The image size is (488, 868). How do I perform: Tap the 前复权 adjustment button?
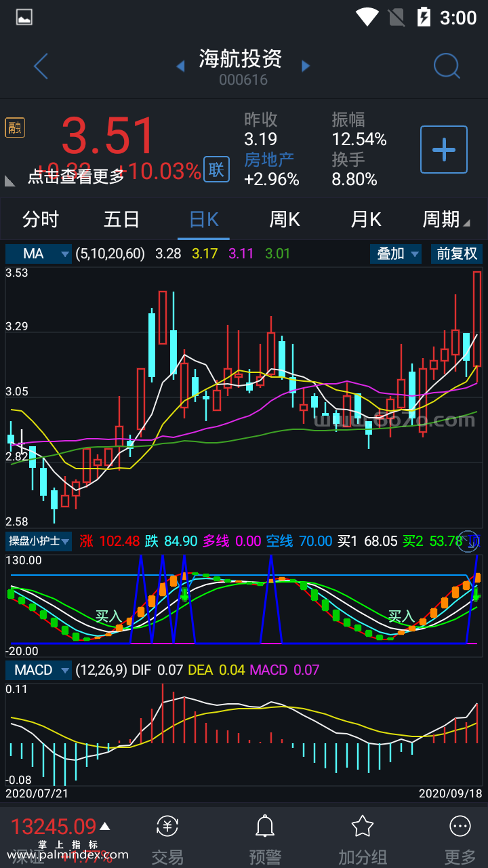point(457,254)
